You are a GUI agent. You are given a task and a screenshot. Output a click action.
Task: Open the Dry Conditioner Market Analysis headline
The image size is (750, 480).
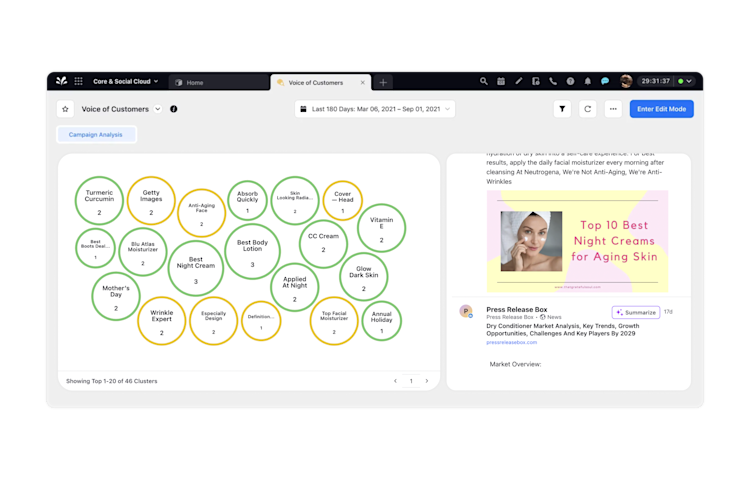(562, 329)
